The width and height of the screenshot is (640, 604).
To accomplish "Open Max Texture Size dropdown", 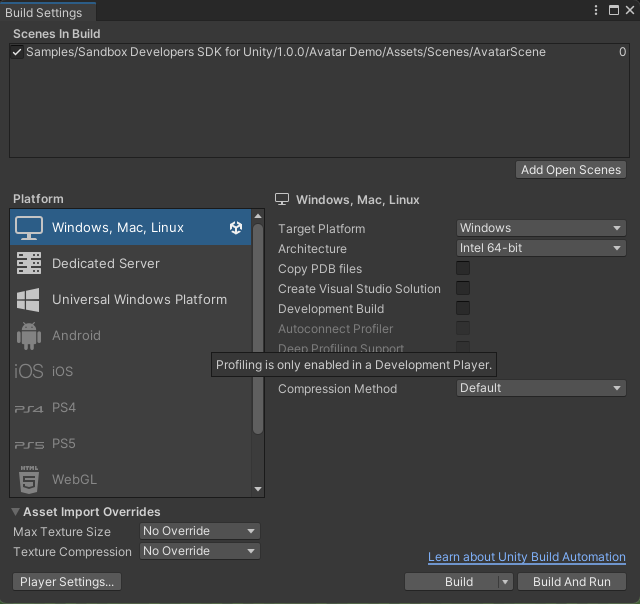I will pyautogui.click(x=200, y=531).
